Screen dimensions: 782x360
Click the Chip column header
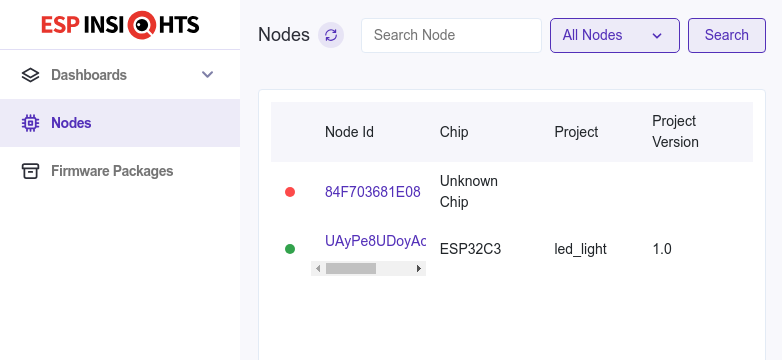tap(454, 132)
